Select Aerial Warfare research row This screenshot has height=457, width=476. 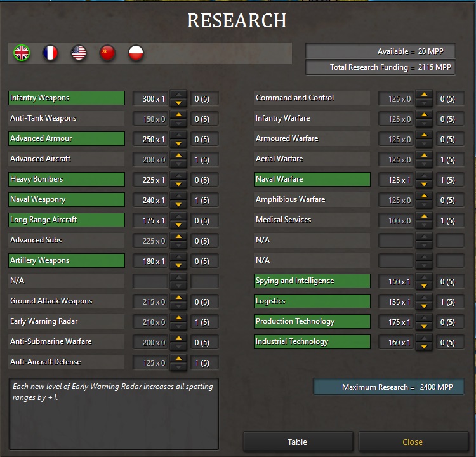[x=312, y=159]
